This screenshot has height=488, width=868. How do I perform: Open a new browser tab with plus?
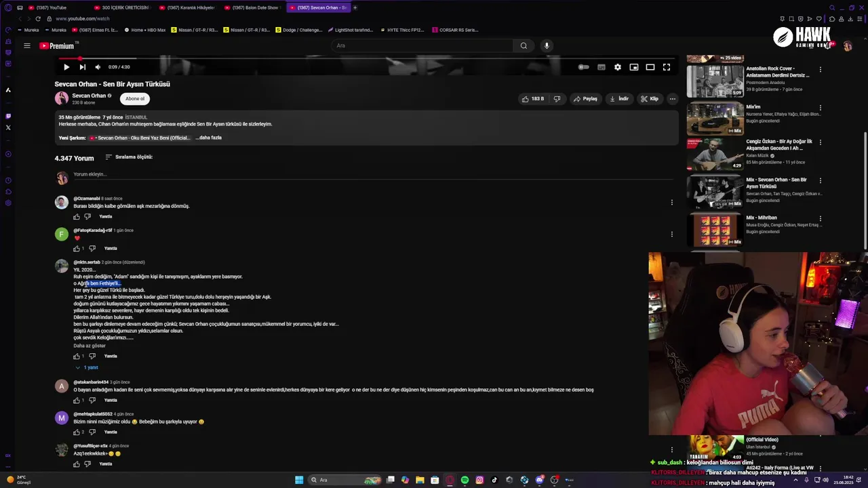tap(355, 7)
